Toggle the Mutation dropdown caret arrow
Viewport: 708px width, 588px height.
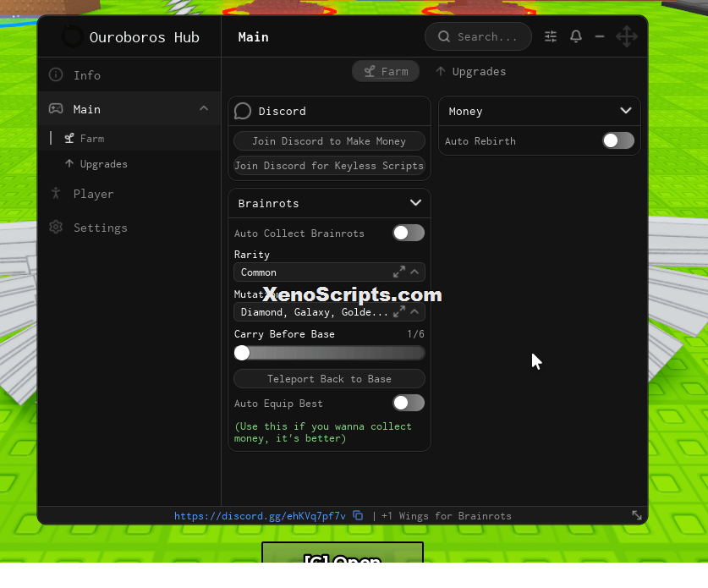click(414, 311)
